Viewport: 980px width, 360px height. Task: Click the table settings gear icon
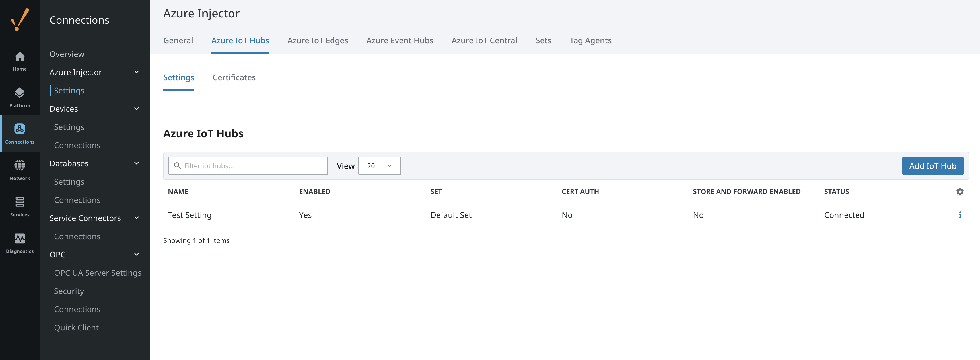click(960, 192)
